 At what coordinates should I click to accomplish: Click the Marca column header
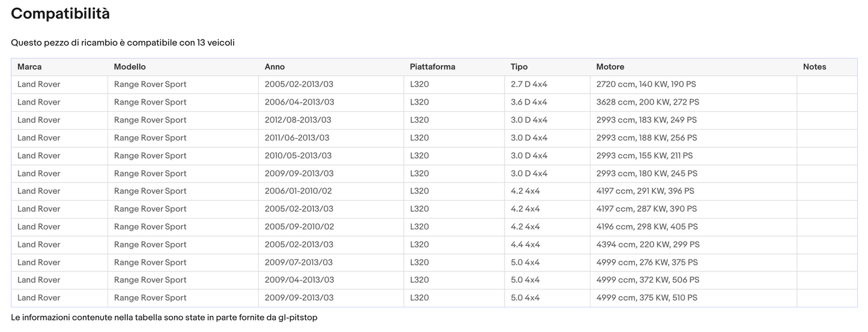(x=29, y=67)
